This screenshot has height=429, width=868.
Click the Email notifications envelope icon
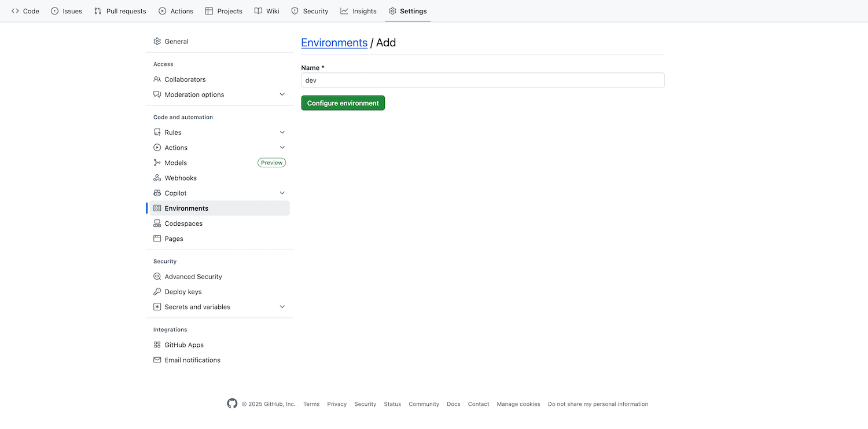click(x=157, y=360)
